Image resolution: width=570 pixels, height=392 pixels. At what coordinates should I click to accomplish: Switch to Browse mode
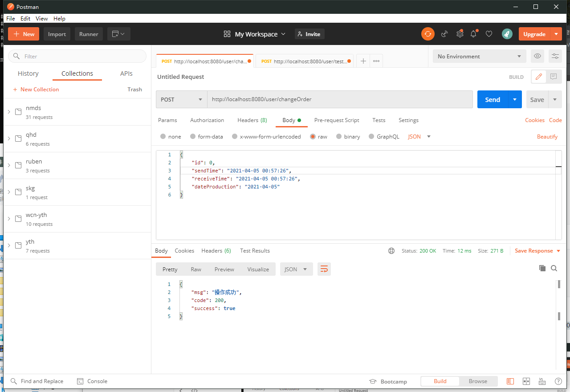click(478, 381)
